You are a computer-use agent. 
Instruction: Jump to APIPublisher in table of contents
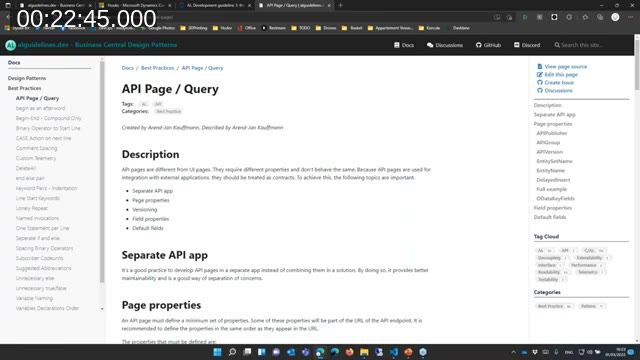pyautogui.click(x=552, y=133)
